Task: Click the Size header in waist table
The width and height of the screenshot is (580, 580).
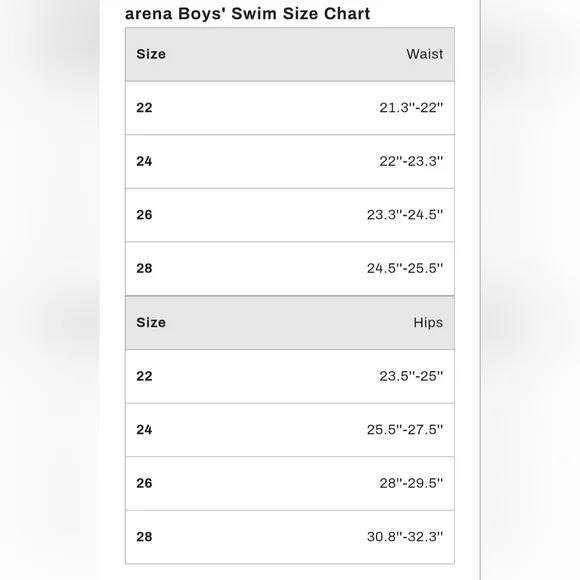Action: [151, 54]
